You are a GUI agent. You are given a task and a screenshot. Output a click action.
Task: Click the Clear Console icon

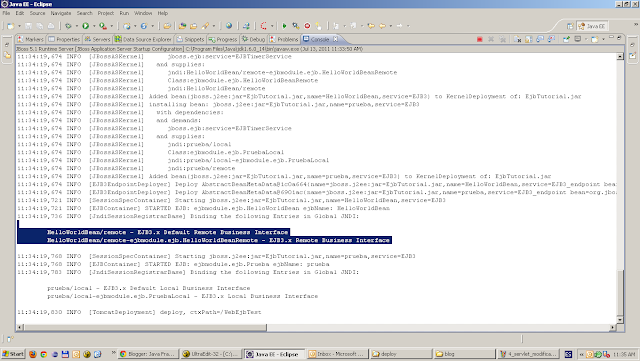[x=517, y=39]
